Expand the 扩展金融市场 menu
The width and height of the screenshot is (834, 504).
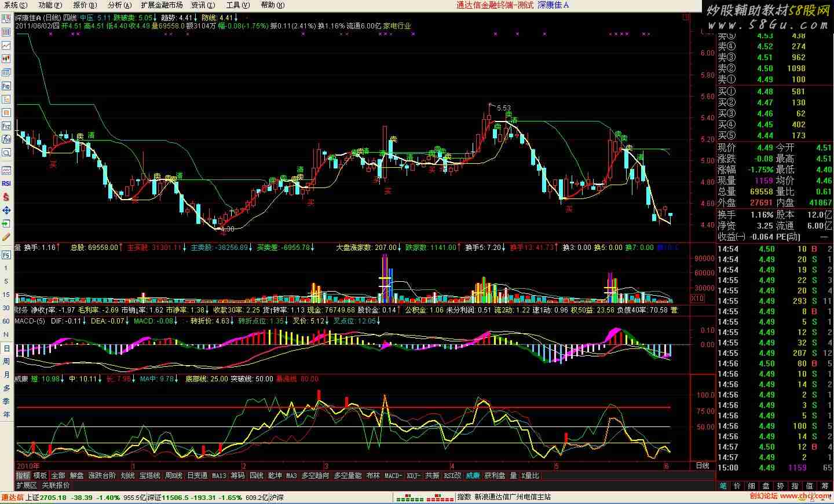(162, 5)
